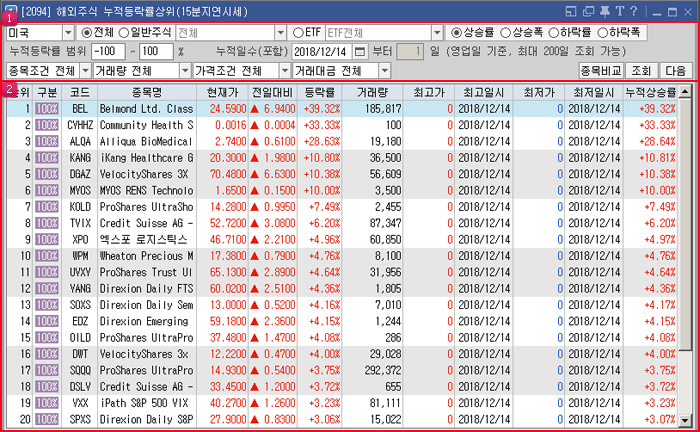Click the 100% badge in the KANG row
Viewport: 700px width, 432px height.
pyautogui.click(x=47, y=158)
